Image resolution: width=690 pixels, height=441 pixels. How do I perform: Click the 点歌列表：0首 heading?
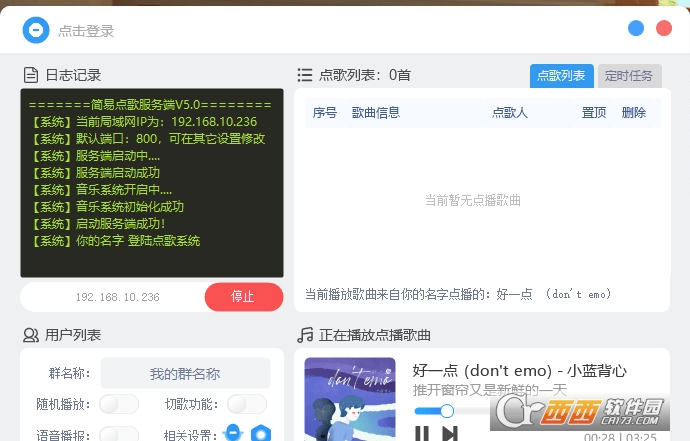click(365, 75)
